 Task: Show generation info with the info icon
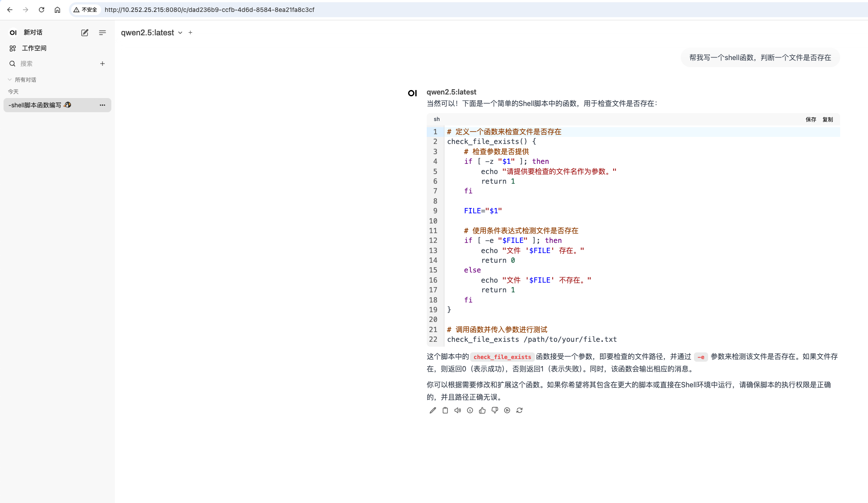(x=470, y=410)
